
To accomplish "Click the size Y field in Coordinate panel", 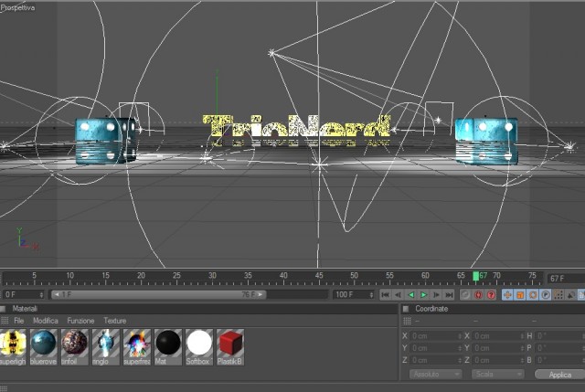I will coord(498,348).
